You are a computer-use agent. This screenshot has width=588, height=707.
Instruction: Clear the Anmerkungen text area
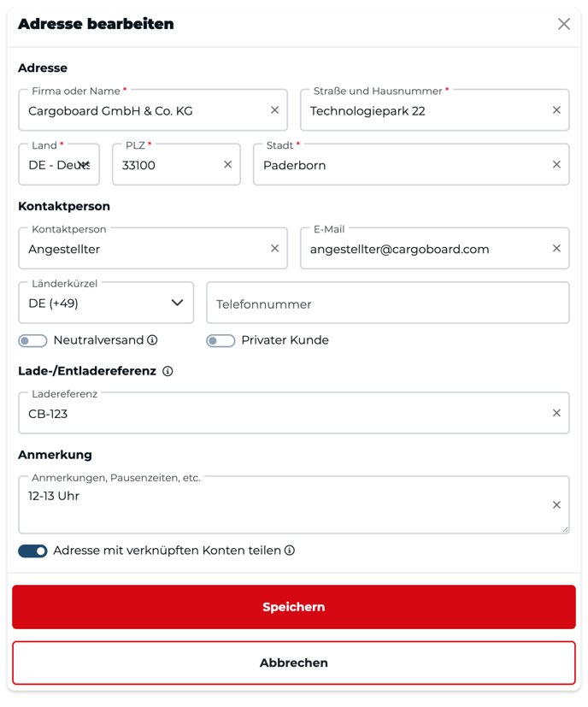coord(556,505)
